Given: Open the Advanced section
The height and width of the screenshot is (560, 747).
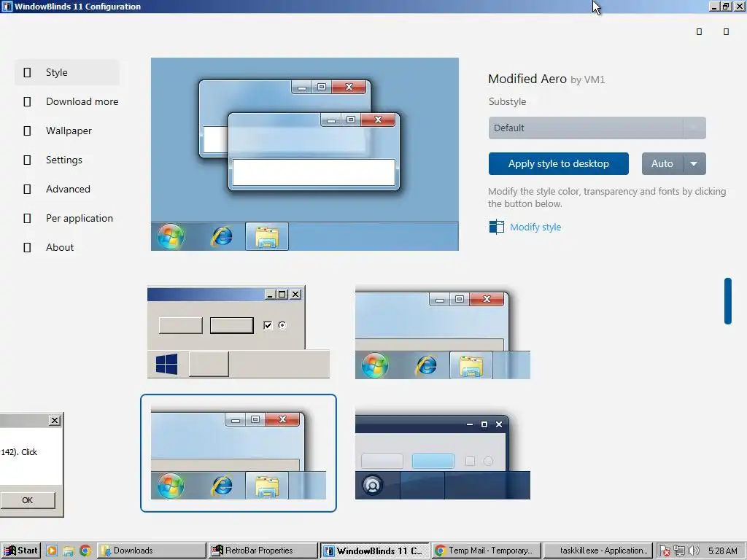Looking at the screenshot, I should tap(66, 189).
